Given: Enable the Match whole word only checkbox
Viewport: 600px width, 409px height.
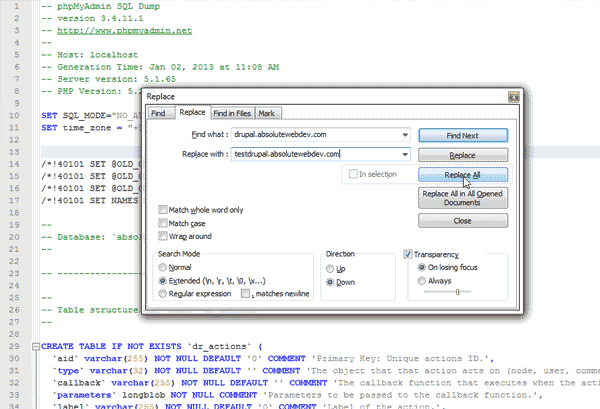Looking at the screenshot, I should [163, 209].
